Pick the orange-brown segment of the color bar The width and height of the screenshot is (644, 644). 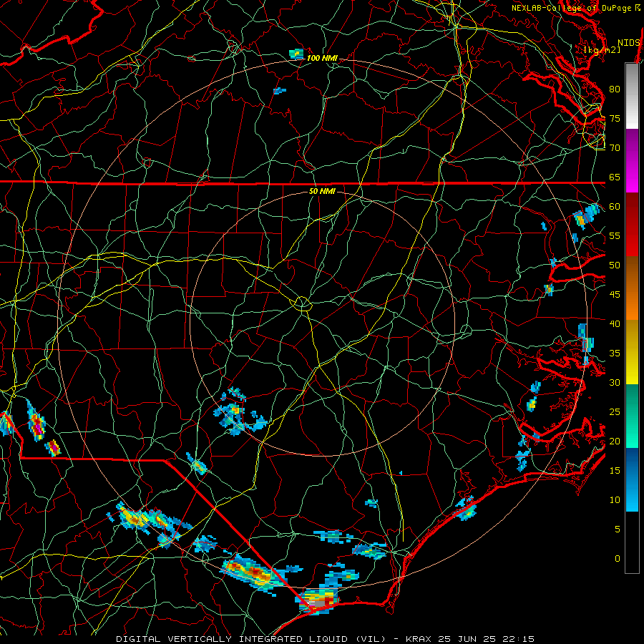(632, 288)
